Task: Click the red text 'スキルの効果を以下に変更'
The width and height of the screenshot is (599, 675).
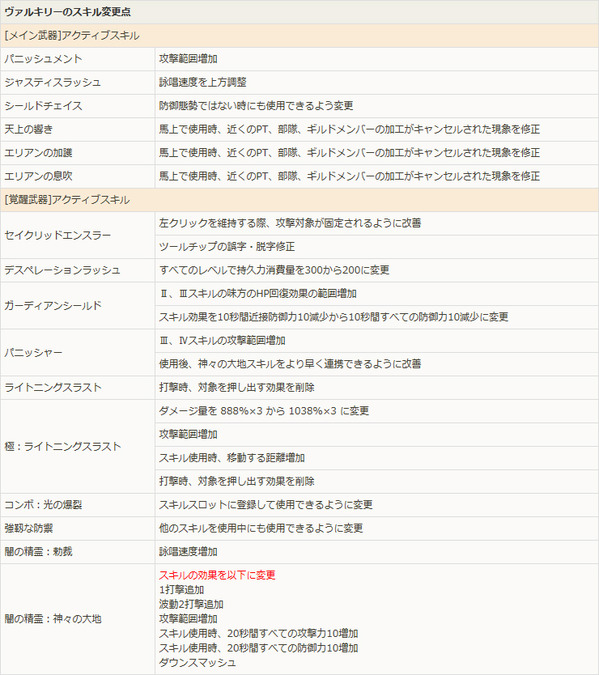Action: (217, 575)
